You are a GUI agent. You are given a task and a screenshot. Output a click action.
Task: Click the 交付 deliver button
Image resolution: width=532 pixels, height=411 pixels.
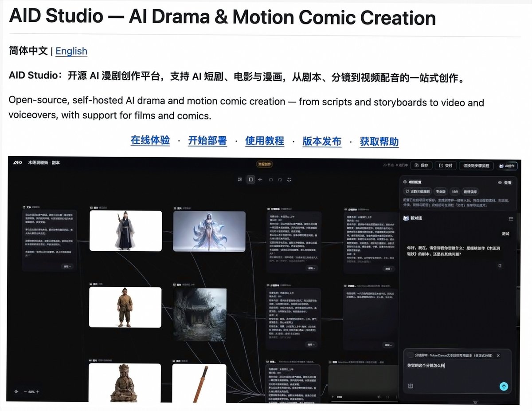tap(446, 165)
